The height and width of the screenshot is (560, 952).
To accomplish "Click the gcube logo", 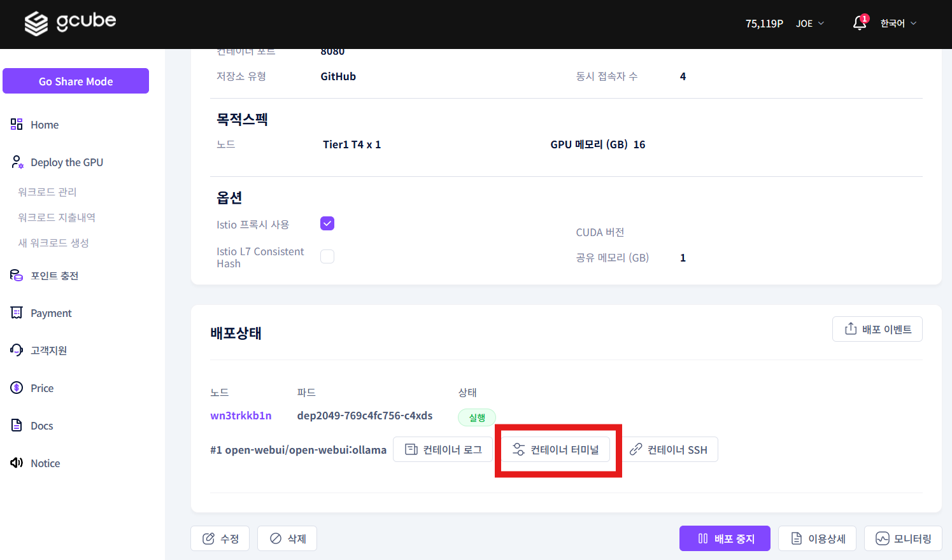I will pos(70,23).
